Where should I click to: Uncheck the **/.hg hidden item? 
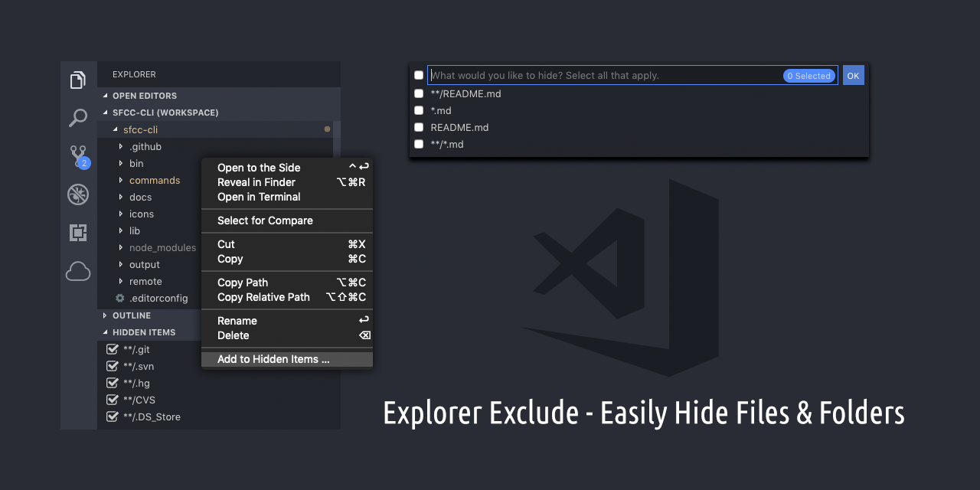(113, 383)
